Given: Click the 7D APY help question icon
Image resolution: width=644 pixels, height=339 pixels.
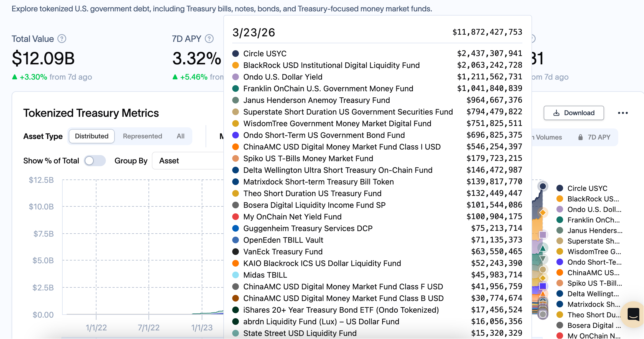Looking at the screenshot, I should tap(209, 39).
